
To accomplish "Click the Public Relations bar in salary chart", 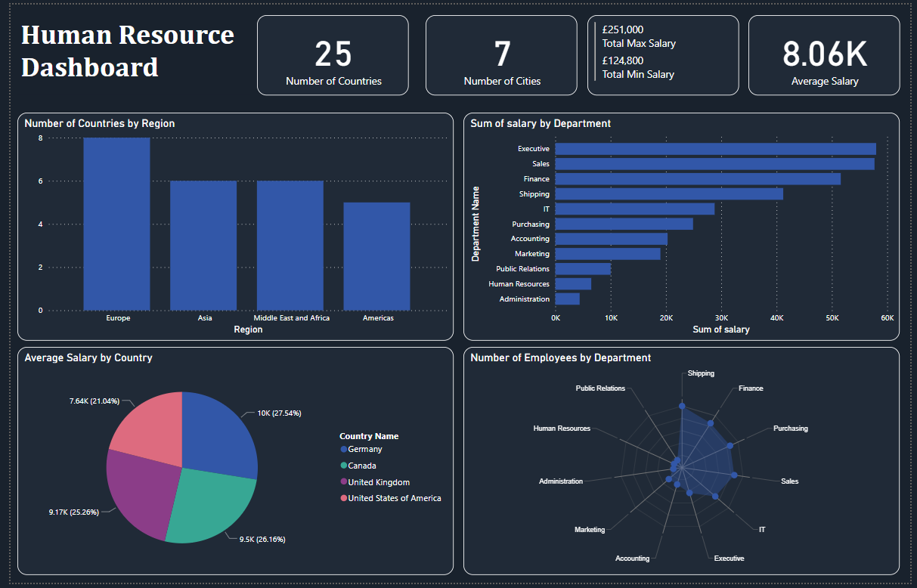I will coord(583,269).
